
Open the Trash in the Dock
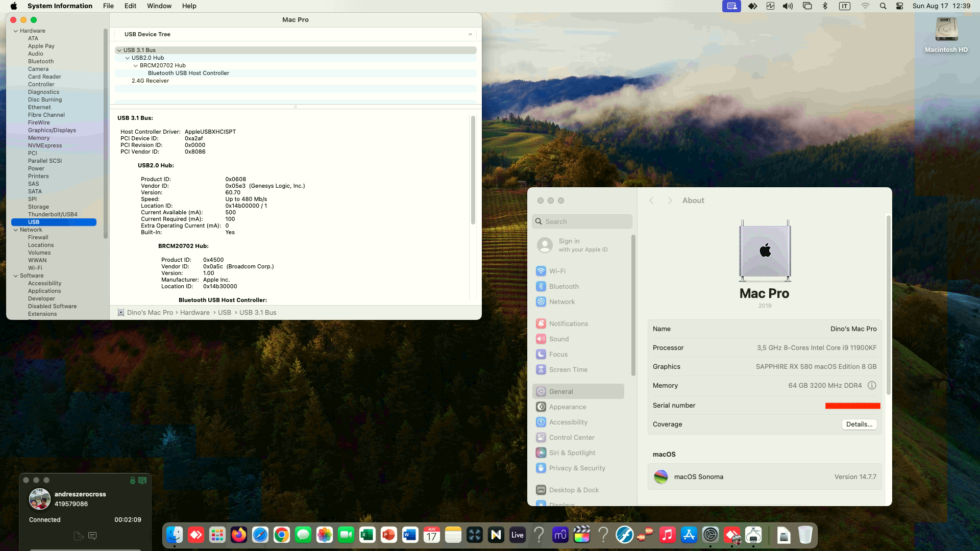(805, 535)
